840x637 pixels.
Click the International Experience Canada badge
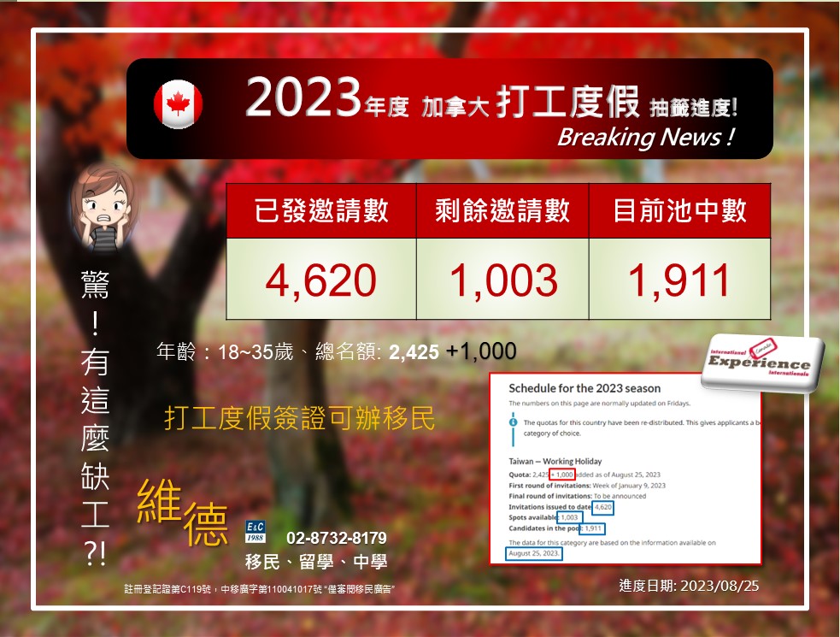click(761, 363)
